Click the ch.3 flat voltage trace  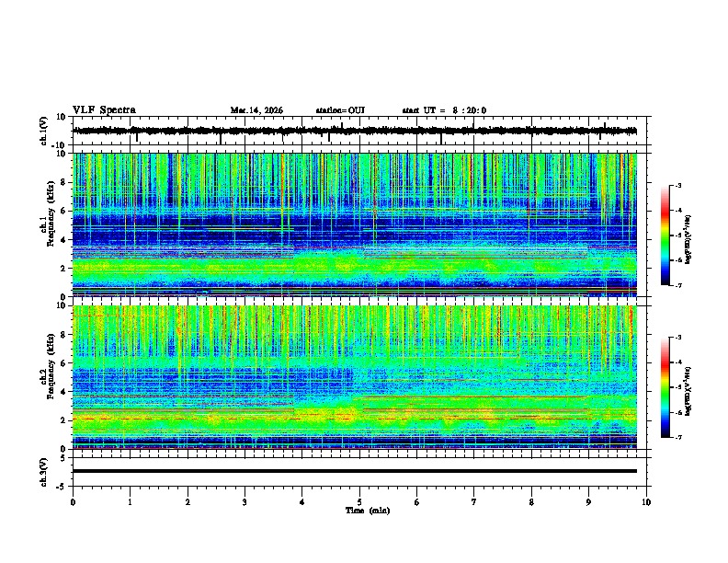[355, 471]
